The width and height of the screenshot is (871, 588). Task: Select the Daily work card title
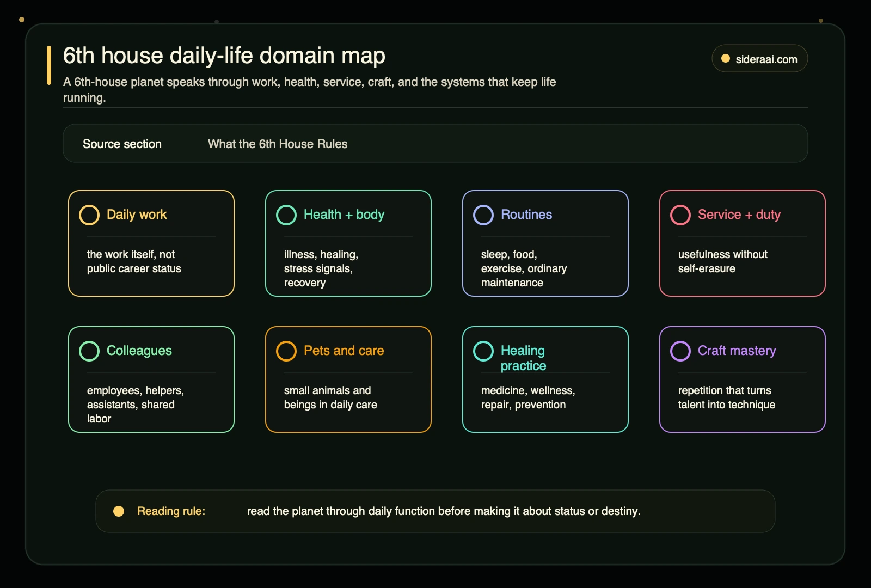tap(137, 215)
